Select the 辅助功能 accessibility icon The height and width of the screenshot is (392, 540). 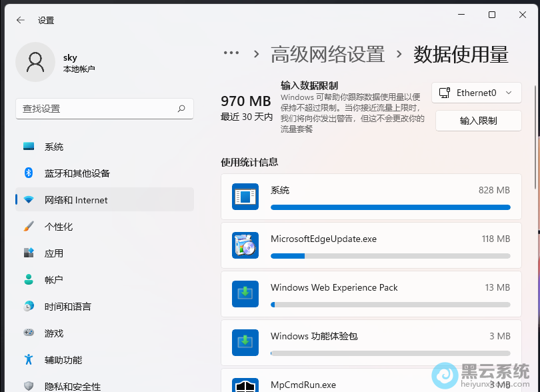(x=27, y=360)
